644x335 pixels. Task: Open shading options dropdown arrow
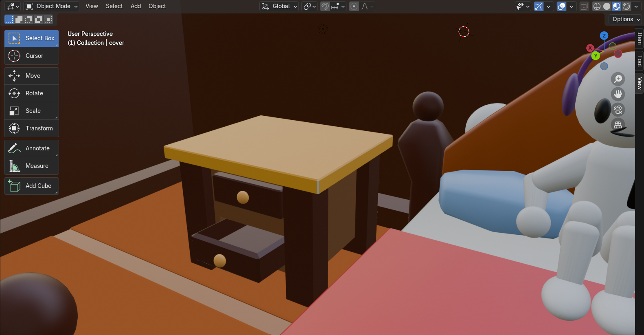(636, 6)
